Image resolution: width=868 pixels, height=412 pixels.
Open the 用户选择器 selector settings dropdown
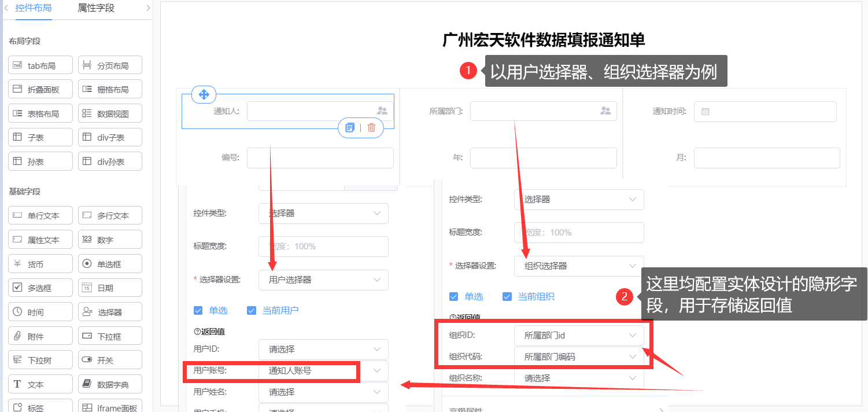323,279
